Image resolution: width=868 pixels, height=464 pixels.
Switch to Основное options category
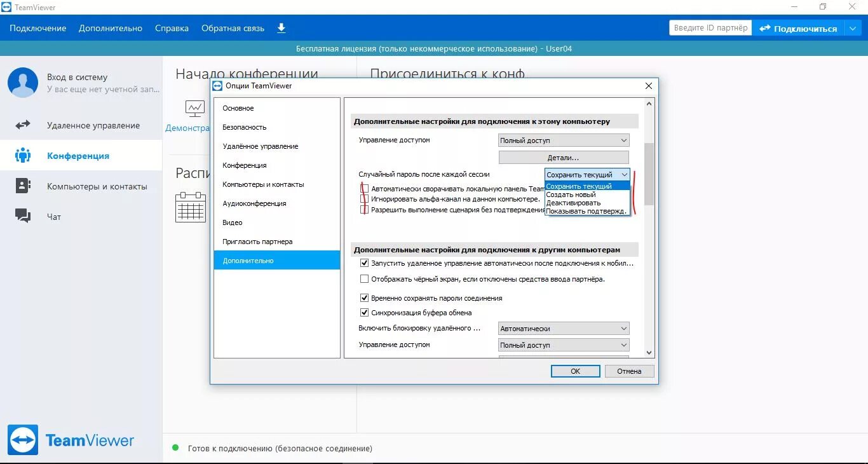click(277, 108)
